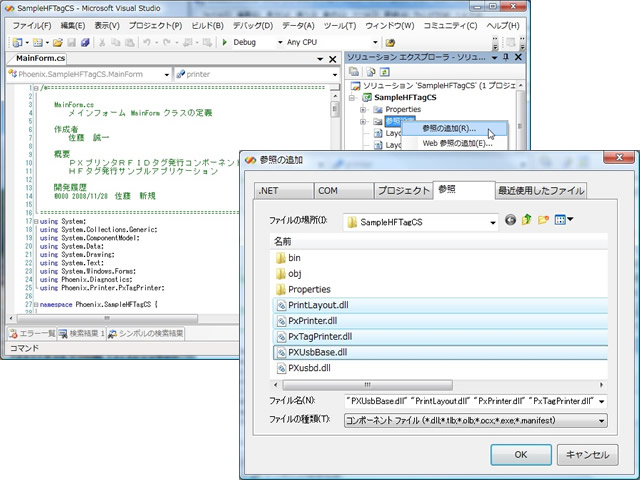Open the component file type dropdown
This screenshot has height=480, width=640.
click(602, 420)
